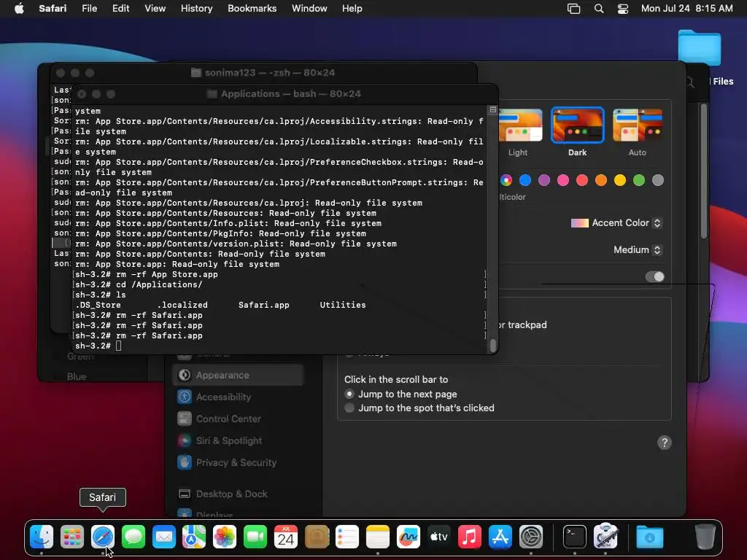The height and width of the screenshot is (560, 747).
Task: Open the Window menu
Action: pos(309,9)
